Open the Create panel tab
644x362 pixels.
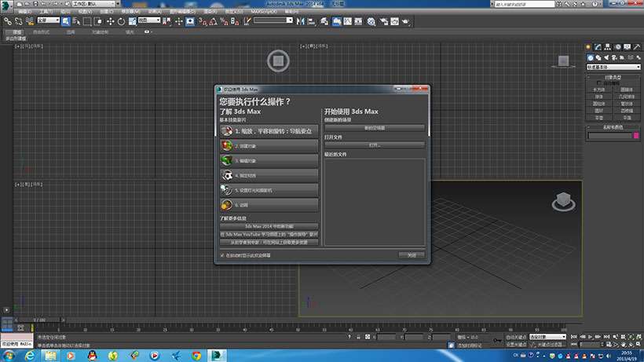[588, 47]
